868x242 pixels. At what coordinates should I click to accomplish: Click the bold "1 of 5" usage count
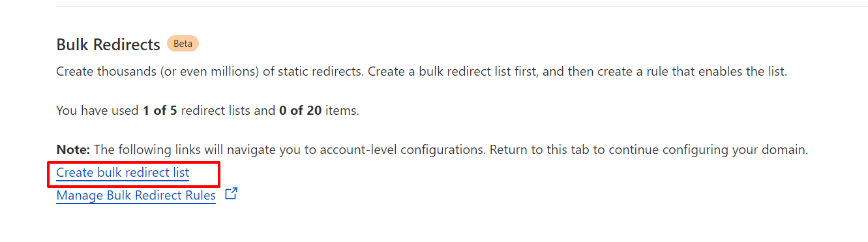click(160, 111)
